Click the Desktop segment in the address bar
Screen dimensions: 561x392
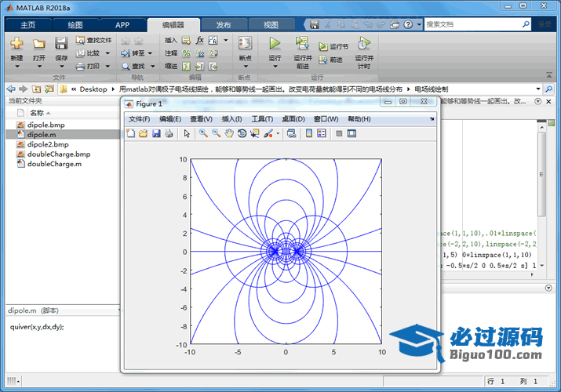(93, 89)
